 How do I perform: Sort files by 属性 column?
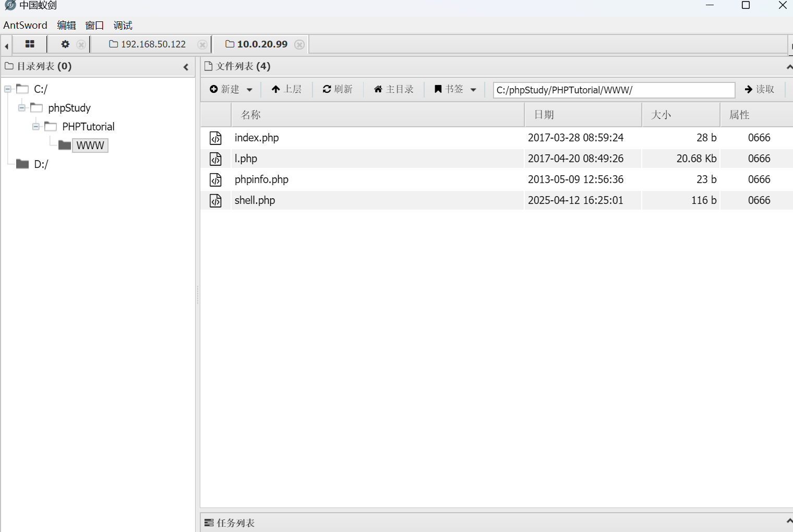tap(756, 115)
